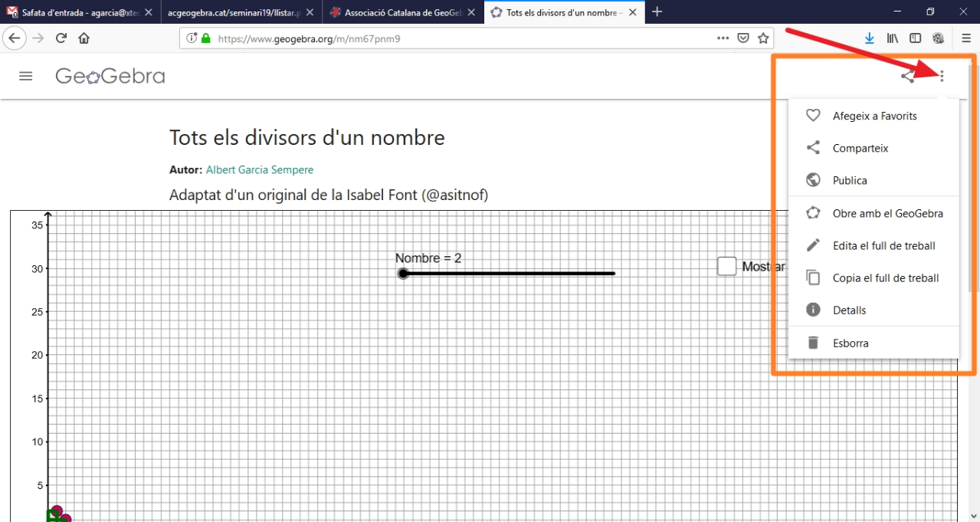Click the info icon beside Detalls
980x522 pixels.
coord(814,310)
